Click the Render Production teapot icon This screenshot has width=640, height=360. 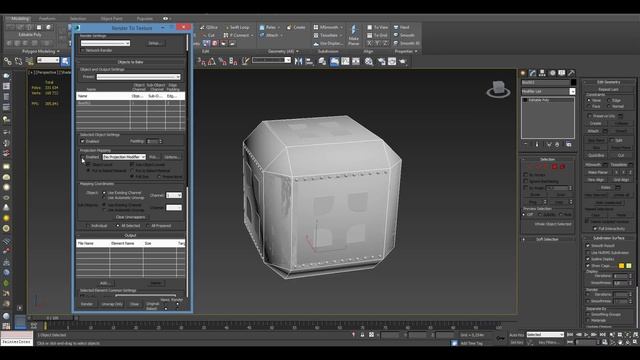pyautogui.click(x=403, y=61)
